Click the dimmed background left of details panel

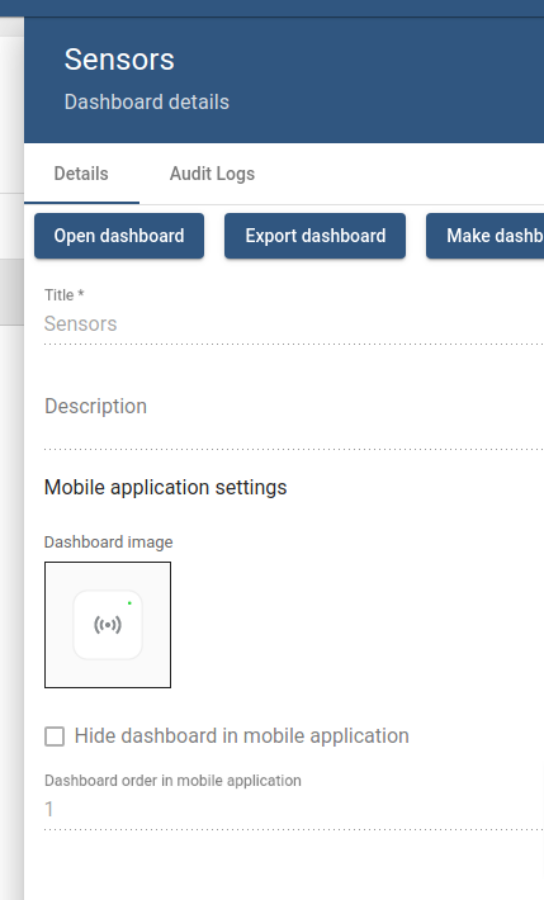11,517
